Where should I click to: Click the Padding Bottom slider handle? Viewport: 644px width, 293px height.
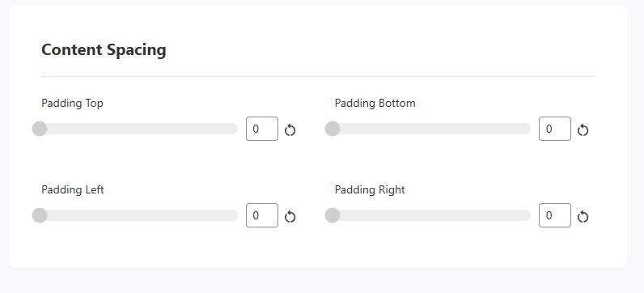click(333, 129)
